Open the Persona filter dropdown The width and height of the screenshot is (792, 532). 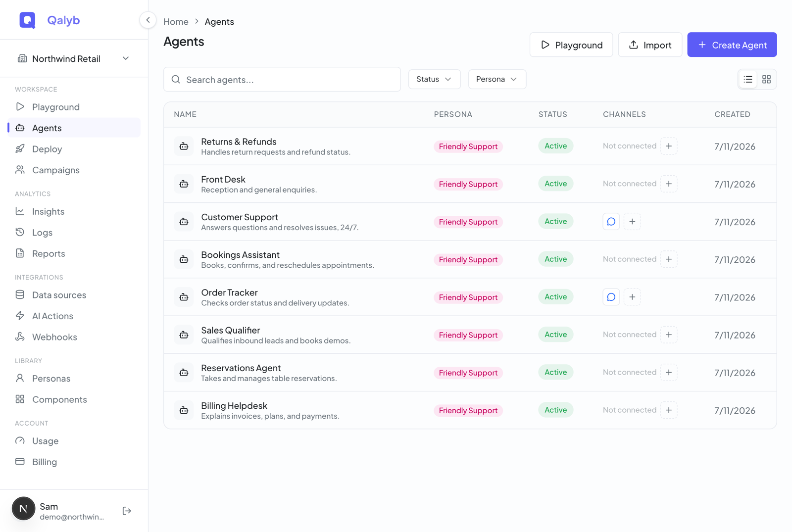(497, 79)
